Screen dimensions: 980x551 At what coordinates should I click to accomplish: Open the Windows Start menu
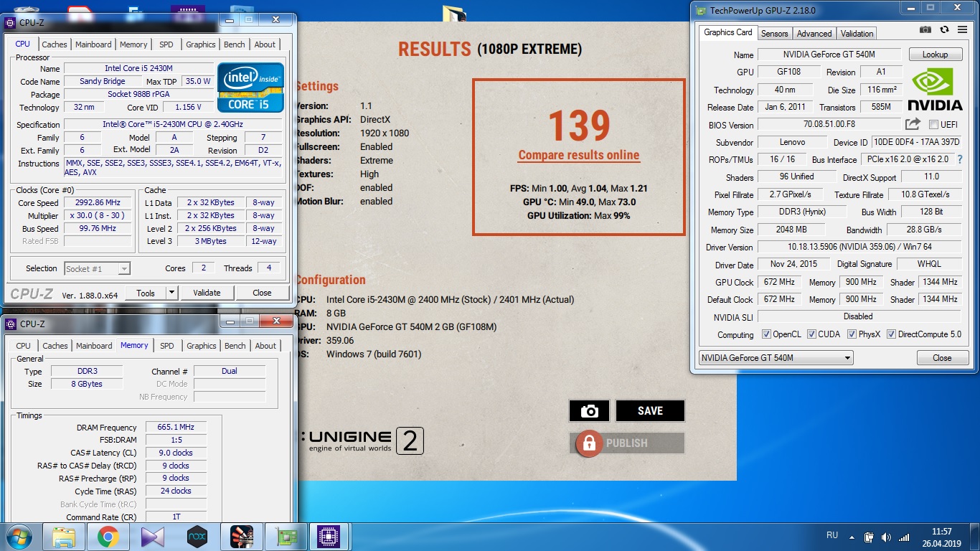(x=19, y=537)
